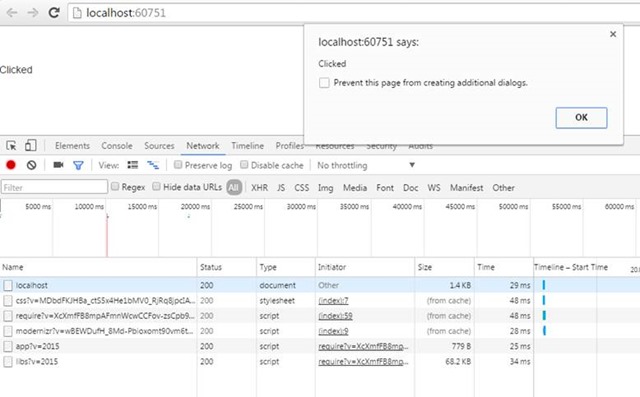
Task: Filter requests by Manifest
Action: pyautogui.click(x=467, y=188)
